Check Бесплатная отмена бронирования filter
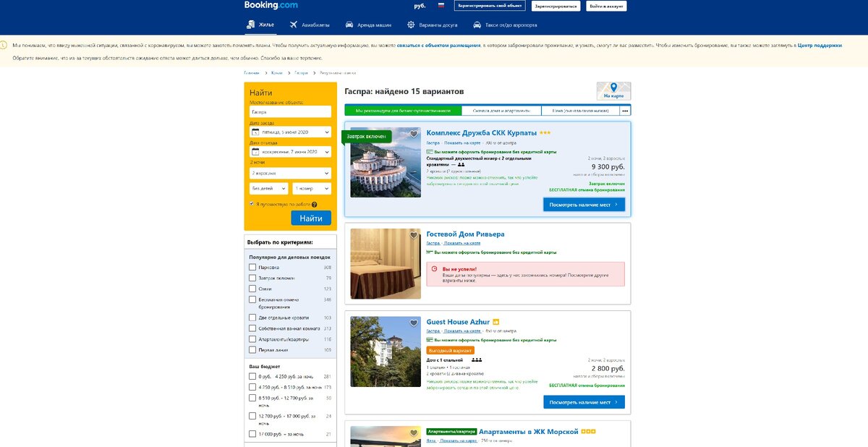 point(252,299)
